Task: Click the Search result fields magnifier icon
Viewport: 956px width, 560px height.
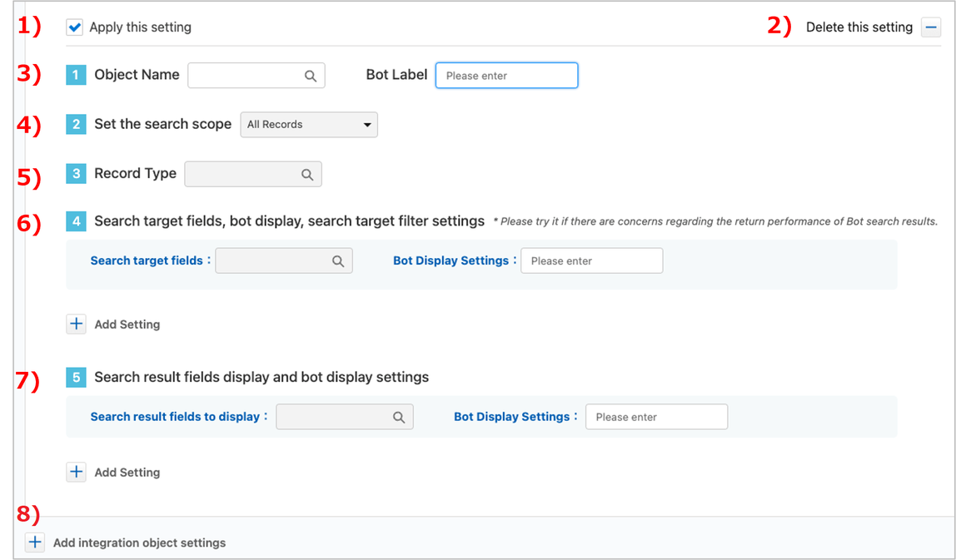Action: 399,418
